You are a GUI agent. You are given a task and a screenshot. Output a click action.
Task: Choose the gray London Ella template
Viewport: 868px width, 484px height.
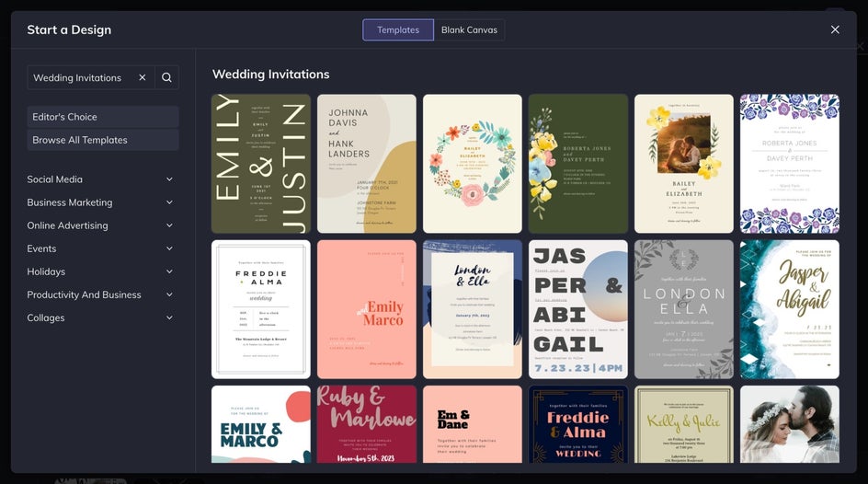(x=684, y=309)
